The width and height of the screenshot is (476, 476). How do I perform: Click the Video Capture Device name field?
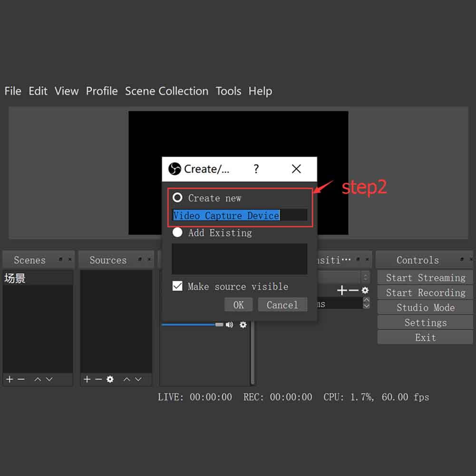(240, 215)
